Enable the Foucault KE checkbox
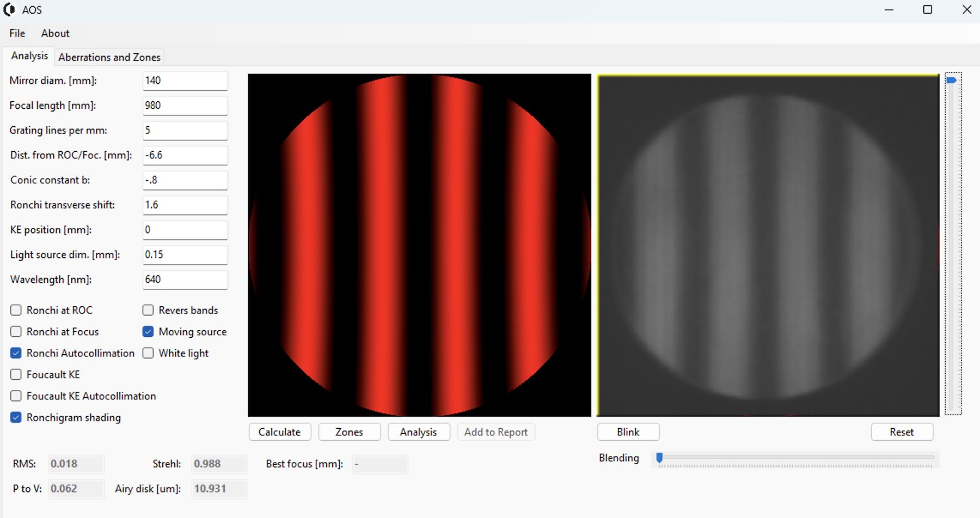Image resolution: width=980 pixels, height=518 pixels. pyautogui.click(x=16, y=374)
